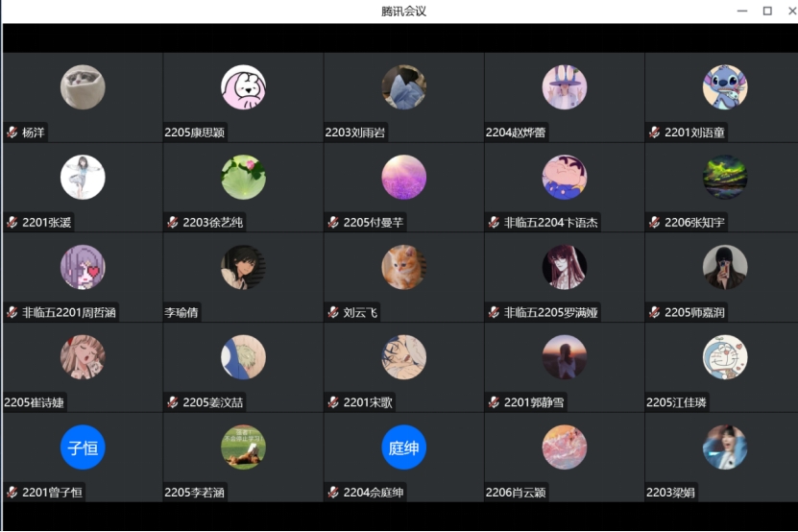Click muted mic icon beside 2204余庭绅

[333, 493]
